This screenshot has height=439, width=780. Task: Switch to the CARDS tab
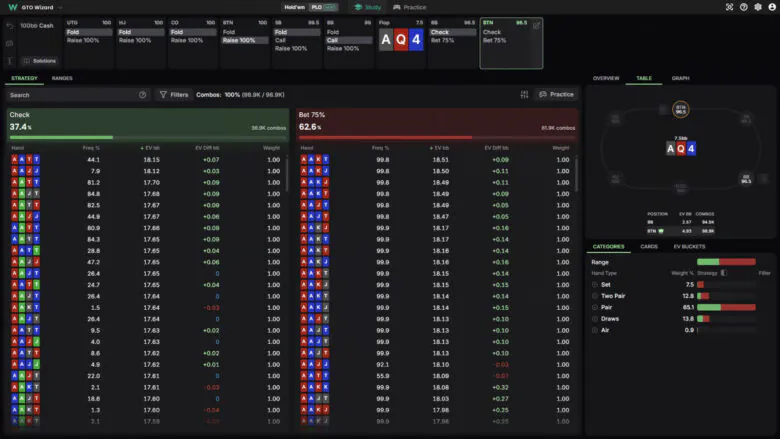[x=649, y=247]
